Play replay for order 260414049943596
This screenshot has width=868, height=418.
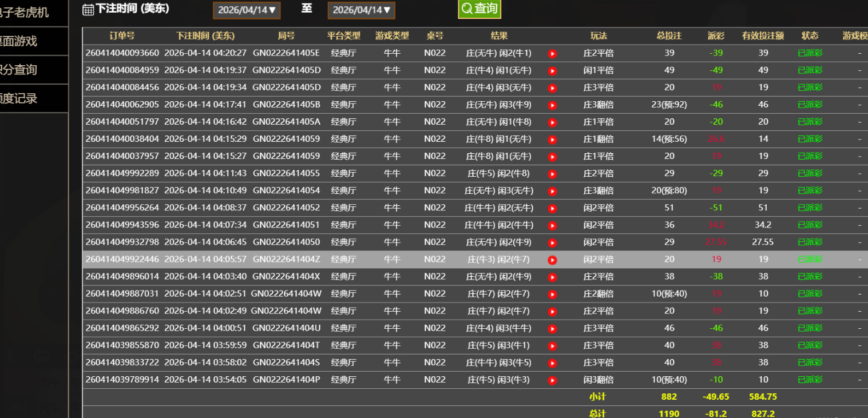click(x=552, y=225)
